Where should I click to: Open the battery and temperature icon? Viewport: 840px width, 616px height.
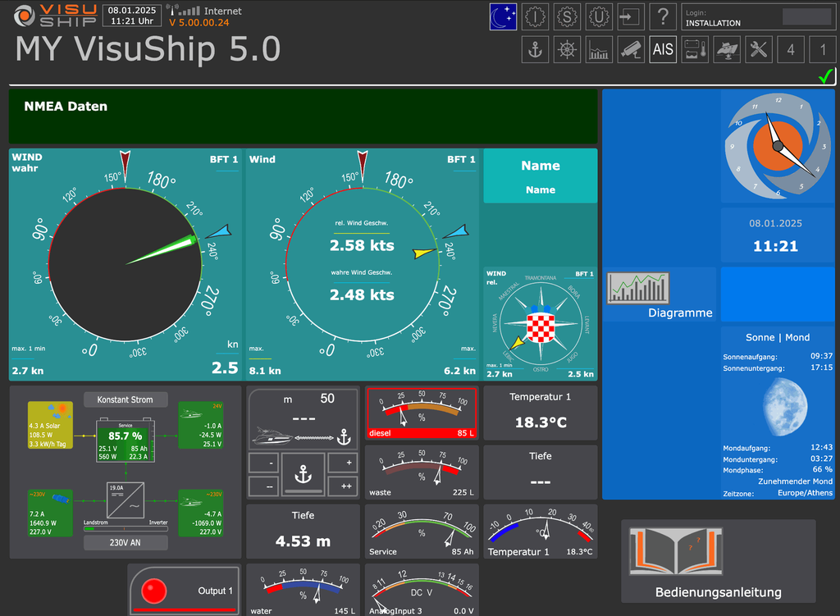[695, 50]
